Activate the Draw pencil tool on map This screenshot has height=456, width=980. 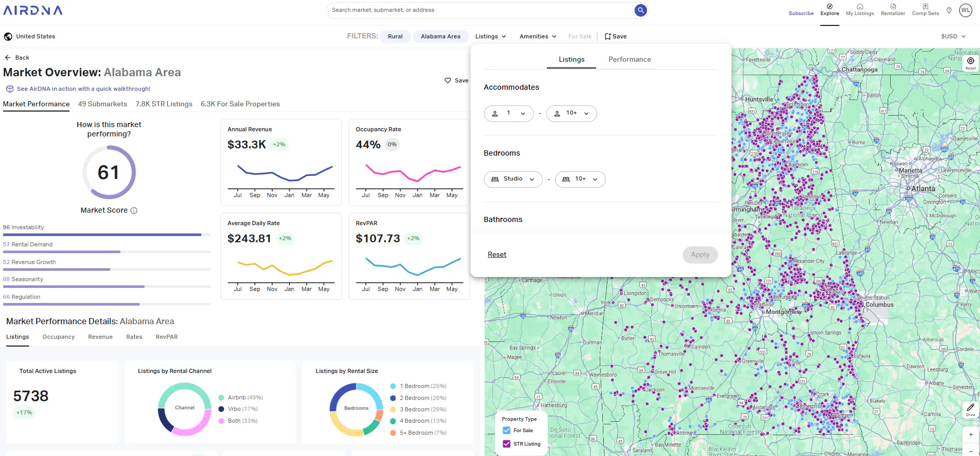tap(971, 407)
